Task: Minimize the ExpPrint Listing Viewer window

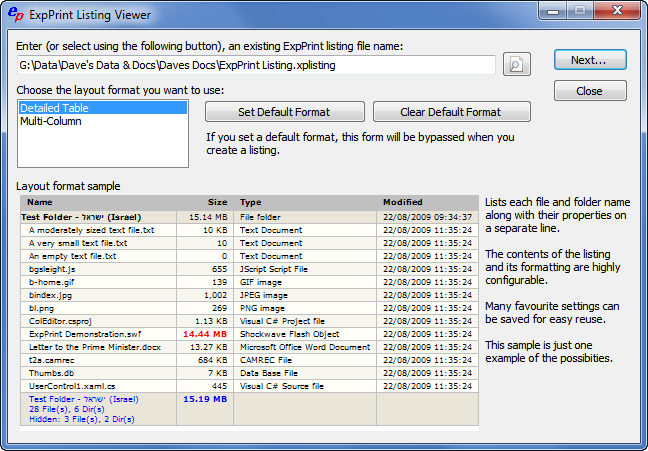Action: coord(553,11)
